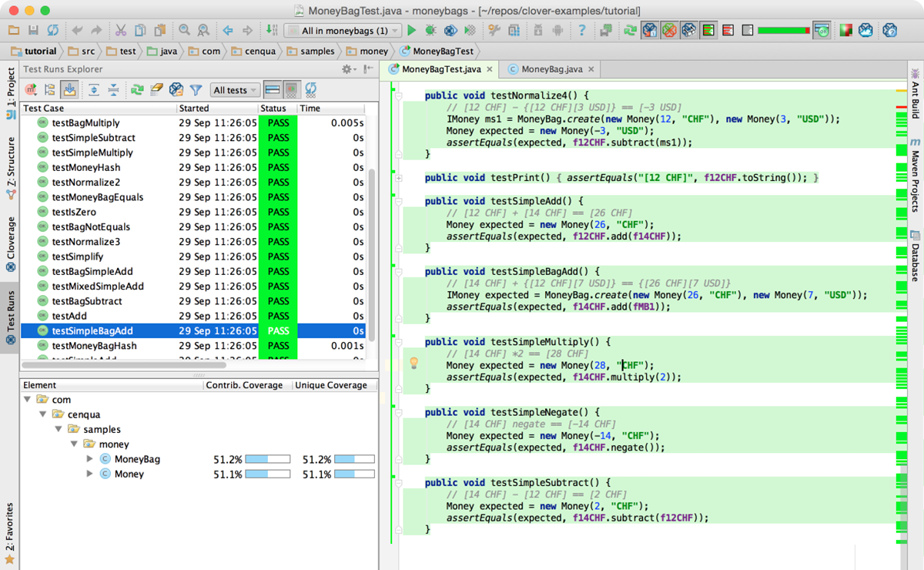This screenshot has height=570, width=924.
Task: Click the Debug bug icon
Action: pos(431,31)
